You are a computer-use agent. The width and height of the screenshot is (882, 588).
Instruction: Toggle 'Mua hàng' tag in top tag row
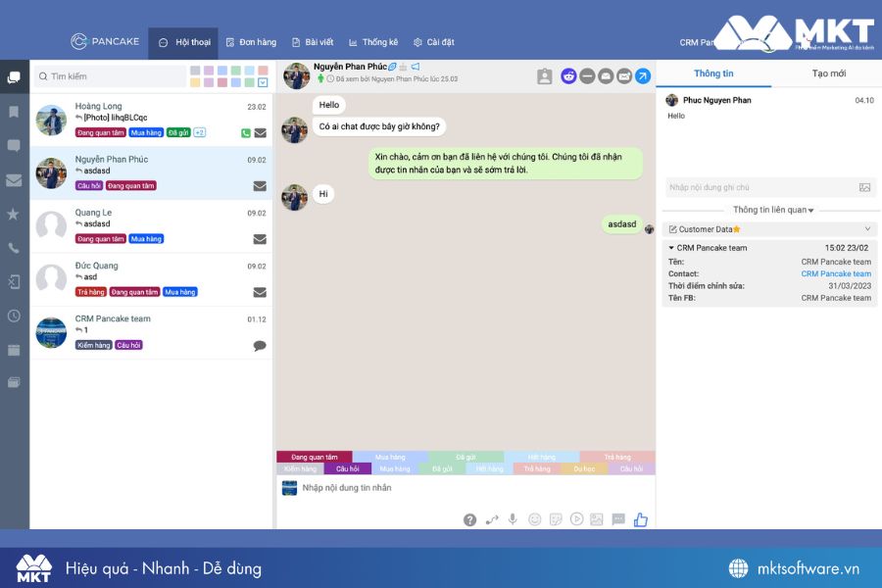390,457
